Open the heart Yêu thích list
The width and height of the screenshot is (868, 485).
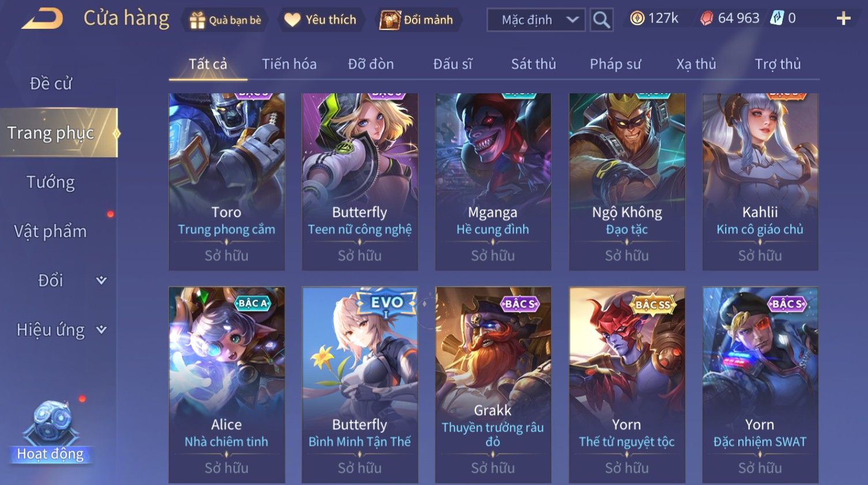pyautogui.click(x=321, y=20)
